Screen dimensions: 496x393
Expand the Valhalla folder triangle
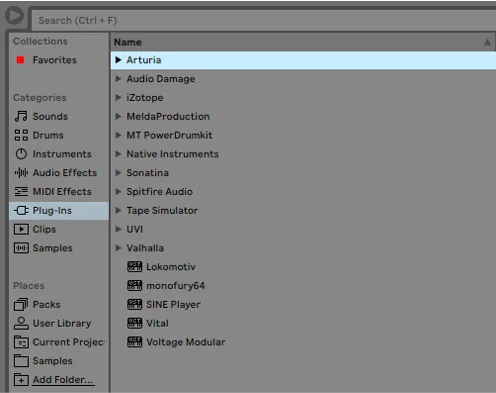(118, 248)
